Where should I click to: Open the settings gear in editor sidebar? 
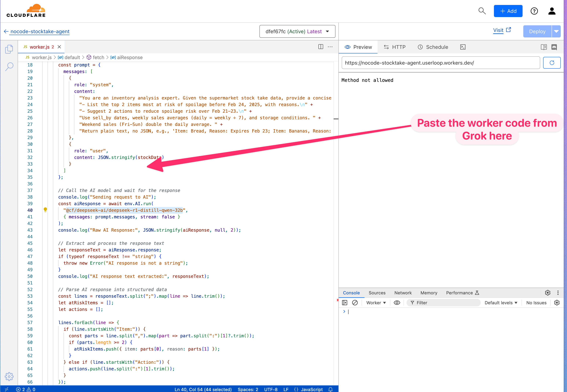click(9, 376)
